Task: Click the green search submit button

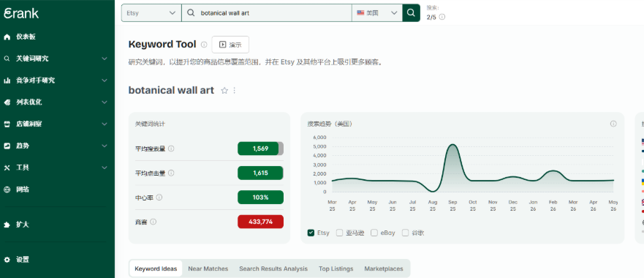Action: [x=411, y=12]
